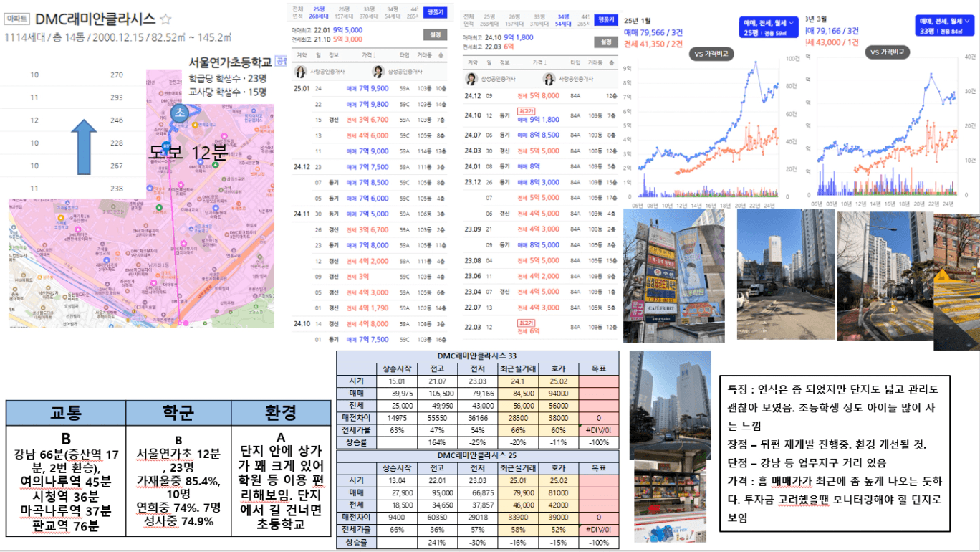Sort by 가격 in the 25평 panel
Image resolution: width=980 pixels, height=552 pixels.
pyautogui.click(x=368, y=54)
